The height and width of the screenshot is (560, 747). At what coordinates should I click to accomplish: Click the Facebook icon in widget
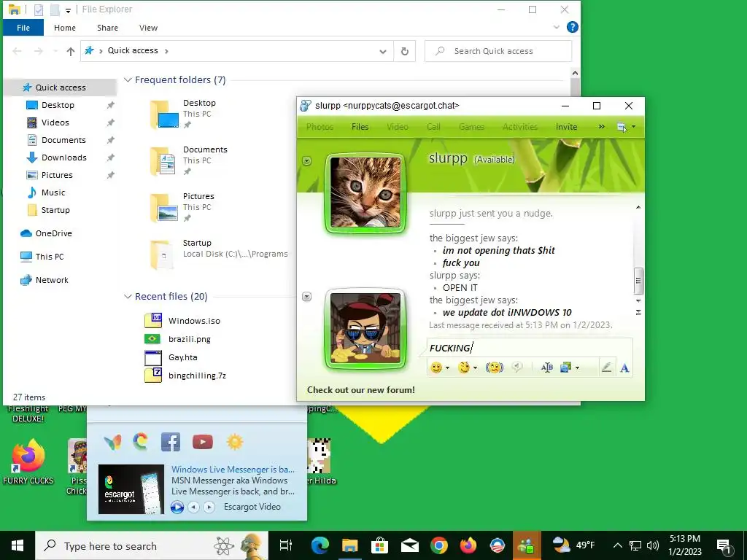pos(171,442)
